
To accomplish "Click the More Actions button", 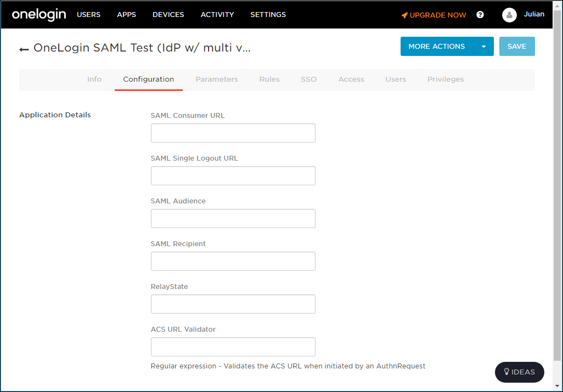I will tap(437, 46).
